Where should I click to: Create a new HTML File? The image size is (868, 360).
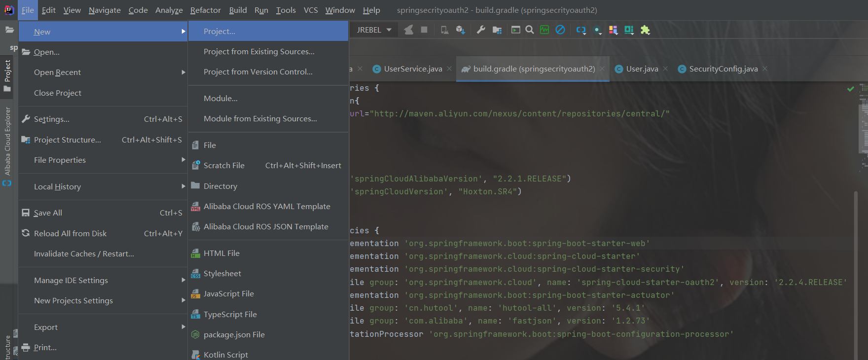pyautogui.click(x=268, y=253)
